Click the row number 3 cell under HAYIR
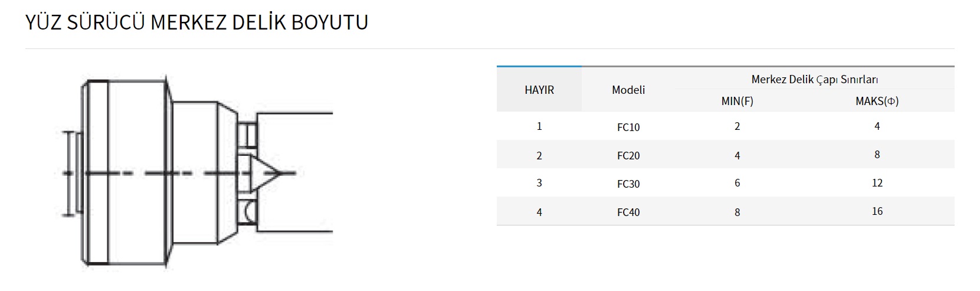 [539, 183]
